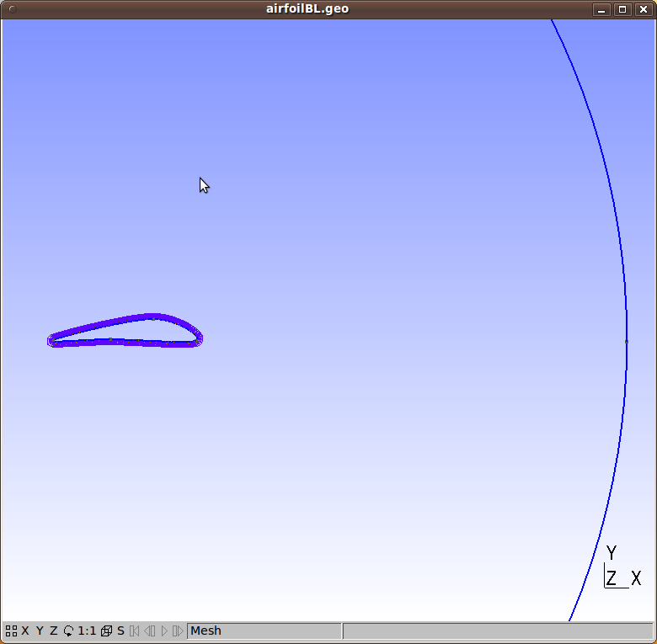Play the animation
This screenshot has height=644, width=657.
tap(164, 631)
